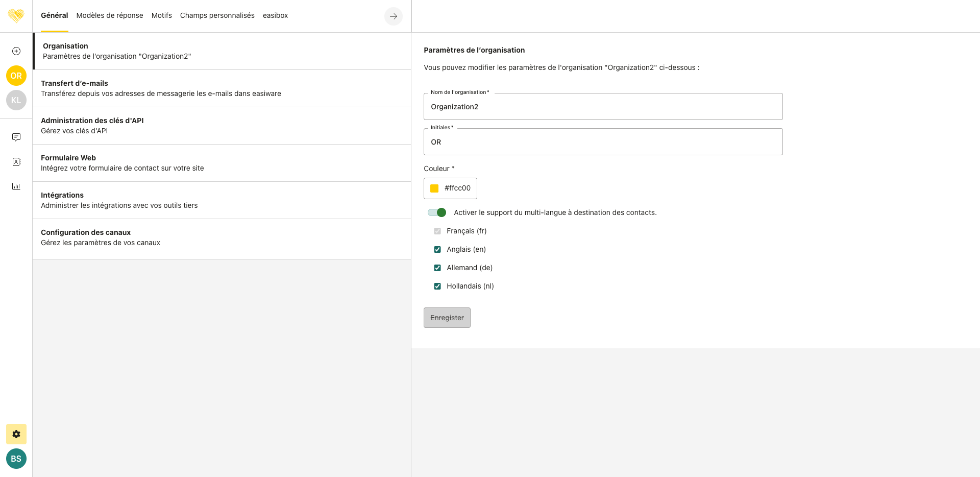This screenshot has width=980, height=477.
Task: Open the statistics bar chart icon
Action: click(16, 186)
